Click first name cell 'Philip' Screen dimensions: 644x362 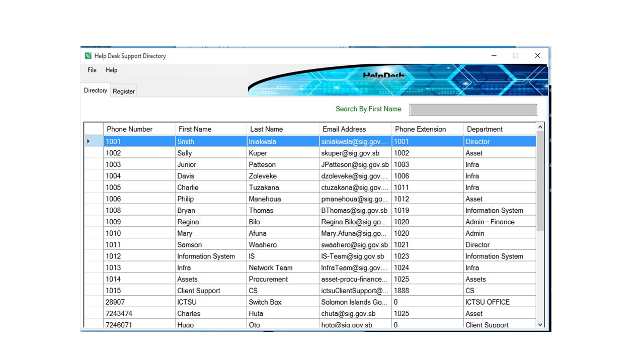pos(211,199)
